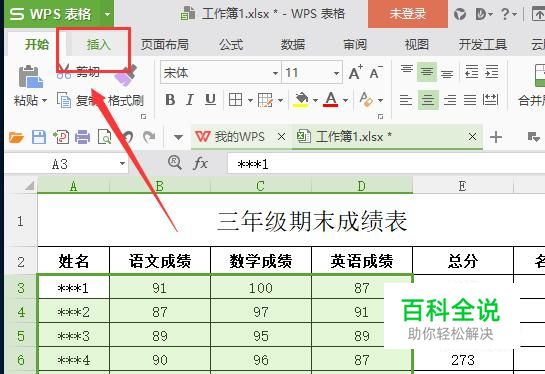Viewport: 545px width, 374px height.
Task: Apply the yellow fill color
Action: point(301,100)
